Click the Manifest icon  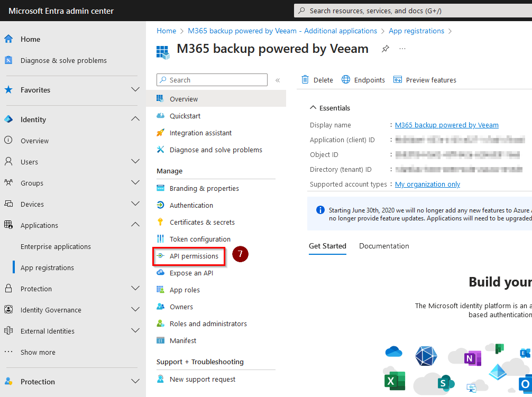[160, 340]
